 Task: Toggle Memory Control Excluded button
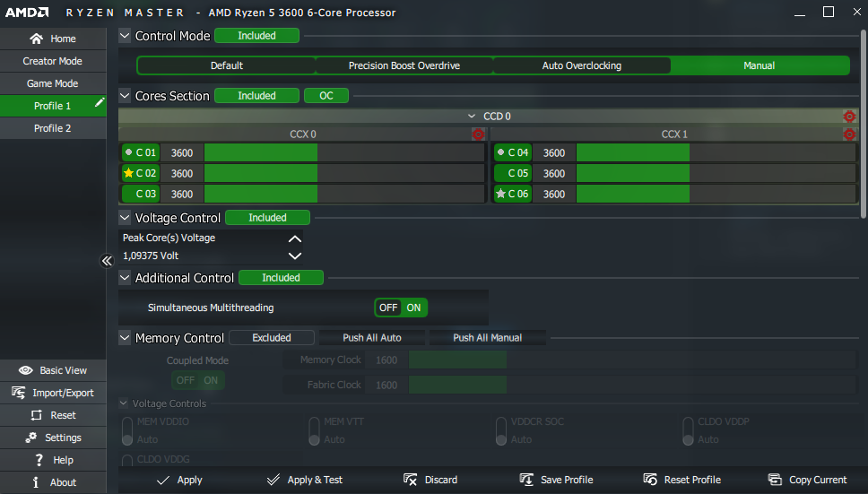coord(271,337)
